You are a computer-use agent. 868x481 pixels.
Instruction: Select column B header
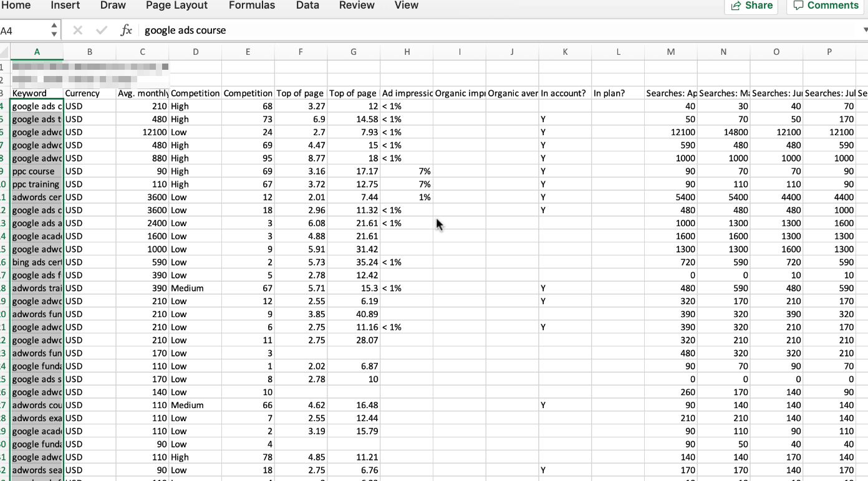90,52
